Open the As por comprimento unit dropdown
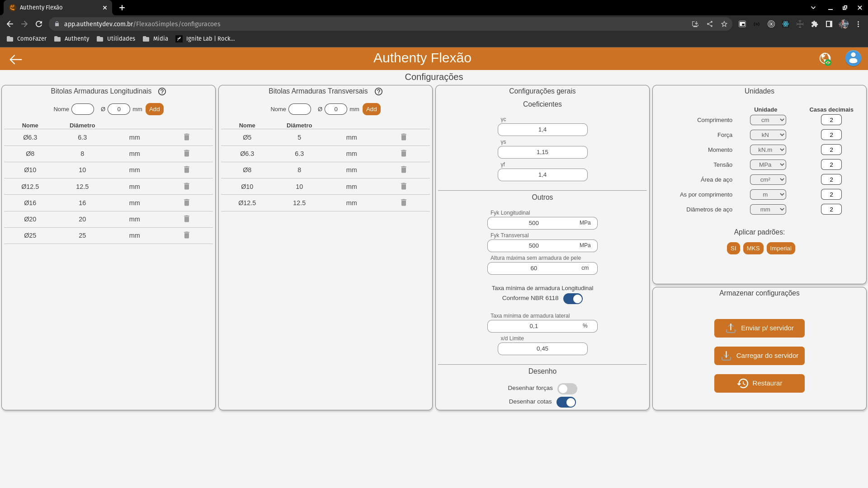This screenshot has width=868, height=488. click(x=768, y=195)
